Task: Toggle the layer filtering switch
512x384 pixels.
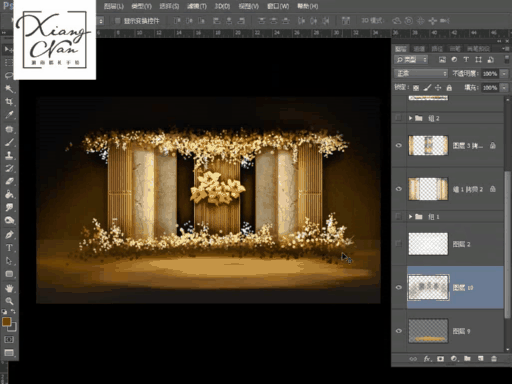Action: (507, 60)
